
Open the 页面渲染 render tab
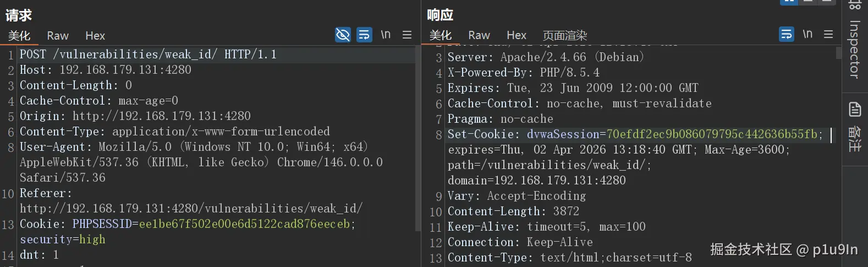tap(565, 35)
